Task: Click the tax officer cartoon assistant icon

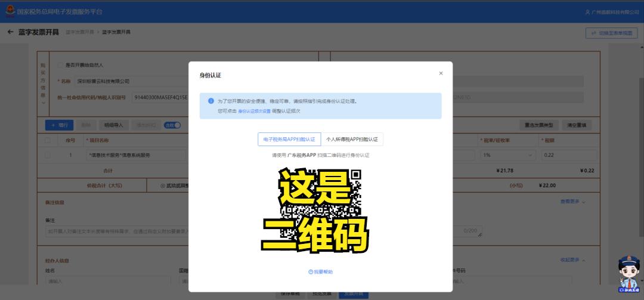Action: click(629, 273)
